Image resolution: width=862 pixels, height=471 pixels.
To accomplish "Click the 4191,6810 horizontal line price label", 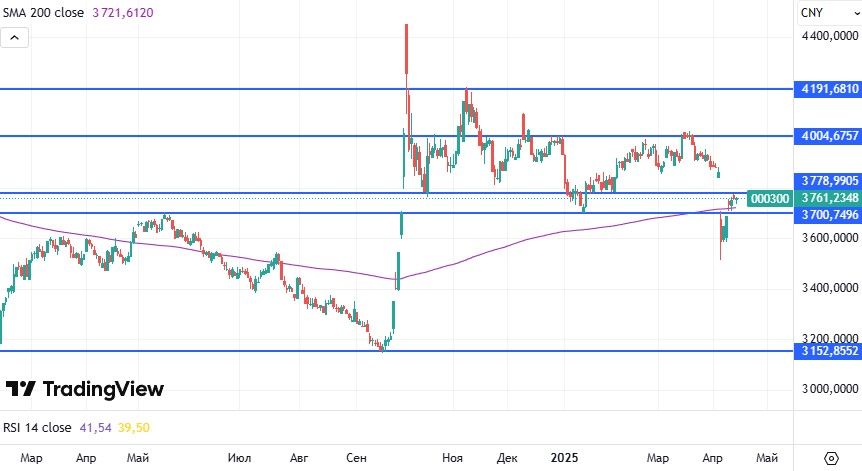I will point(829,89).
